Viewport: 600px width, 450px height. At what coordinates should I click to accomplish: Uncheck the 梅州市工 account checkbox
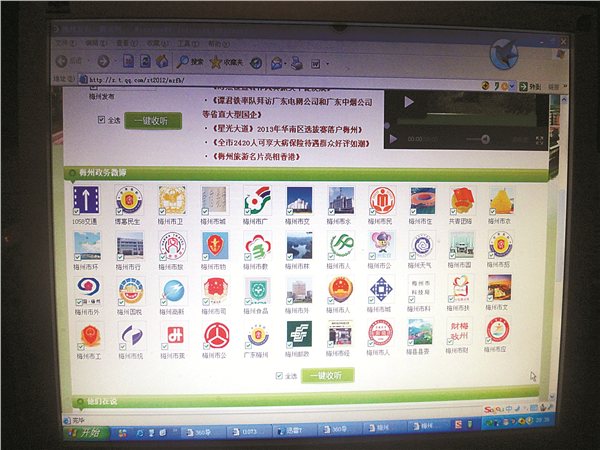click(x=81, y=347)
